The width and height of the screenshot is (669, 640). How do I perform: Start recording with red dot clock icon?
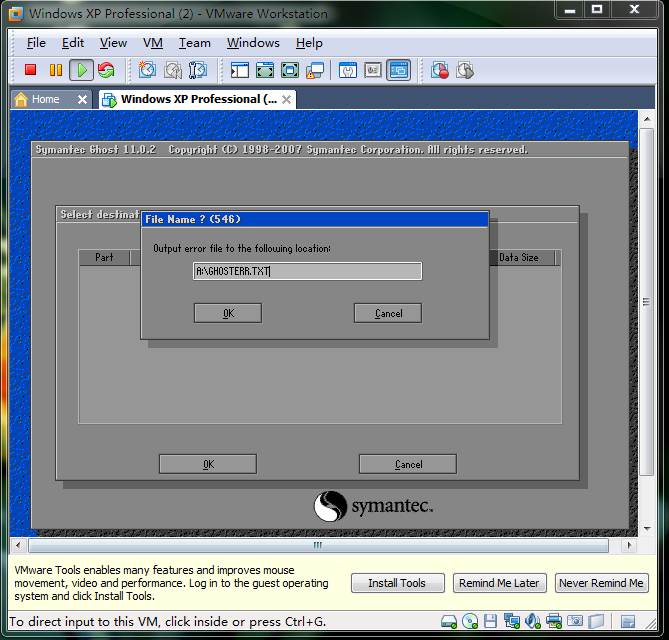439,70
